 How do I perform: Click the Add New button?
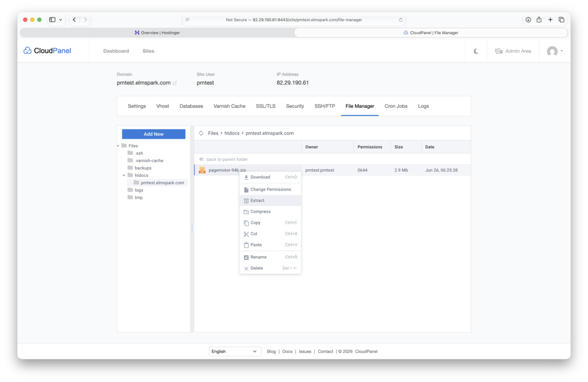(x=153, y=134)
